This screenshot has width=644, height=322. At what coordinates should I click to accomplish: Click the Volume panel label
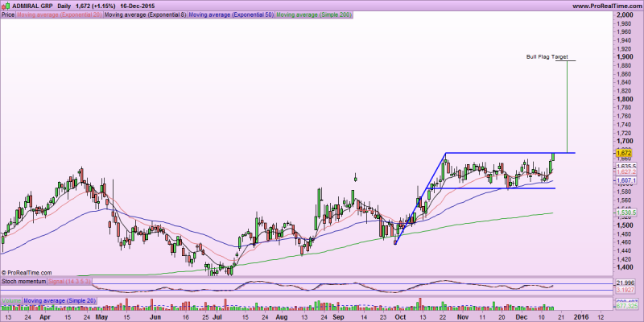(11, 299)
